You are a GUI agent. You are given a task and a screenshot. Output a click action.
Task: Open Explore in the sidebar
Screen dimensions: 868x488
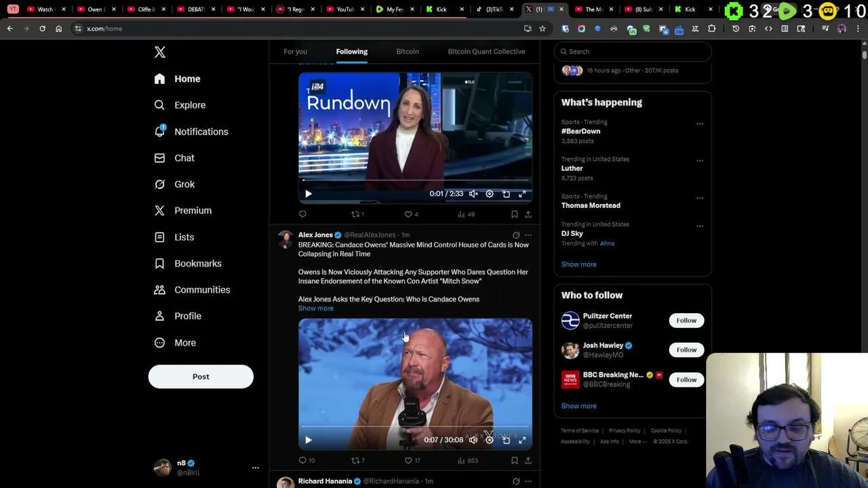click(x=180, y=105)
